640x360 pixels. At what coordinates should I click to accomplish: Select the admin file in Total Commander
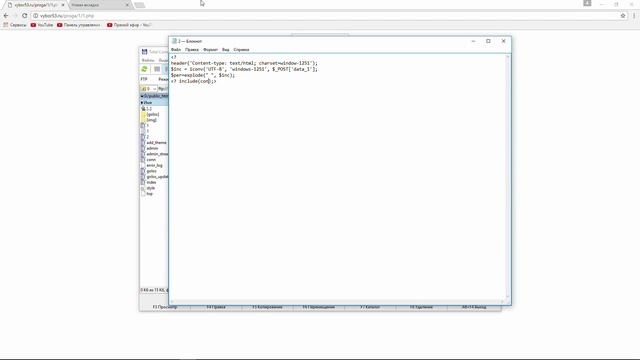pyautogui.click(x=152, y=149)
